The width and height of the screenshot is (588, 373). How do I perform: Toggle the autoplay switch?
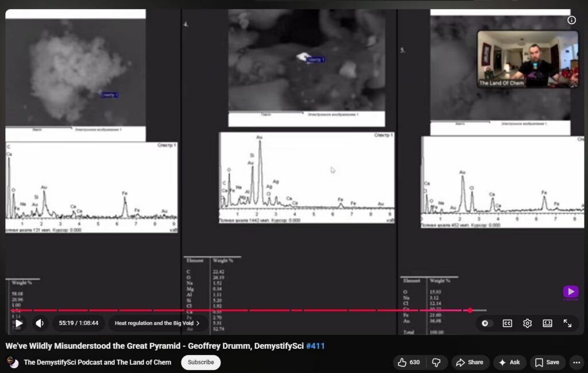point(485,324)
